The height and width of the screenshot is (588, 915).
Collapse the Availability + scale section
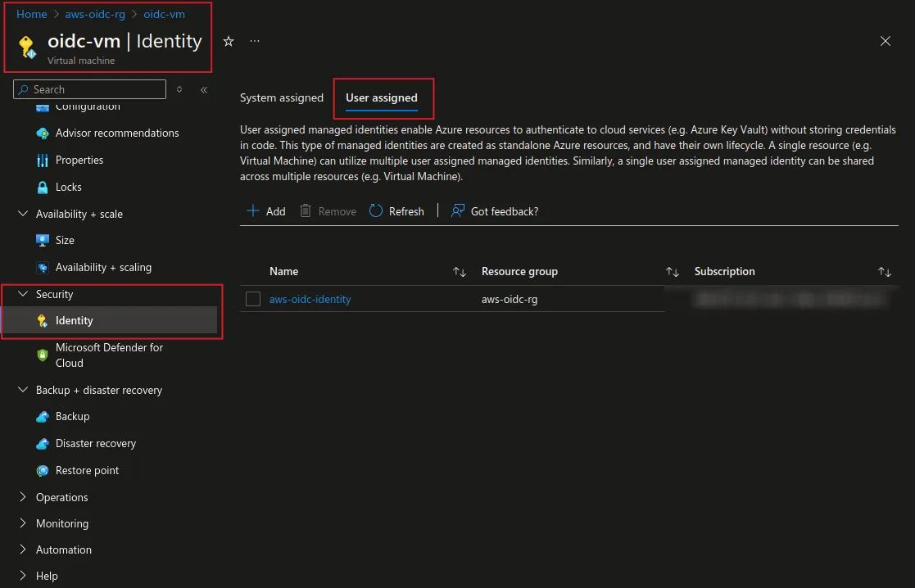pos(23,214)
